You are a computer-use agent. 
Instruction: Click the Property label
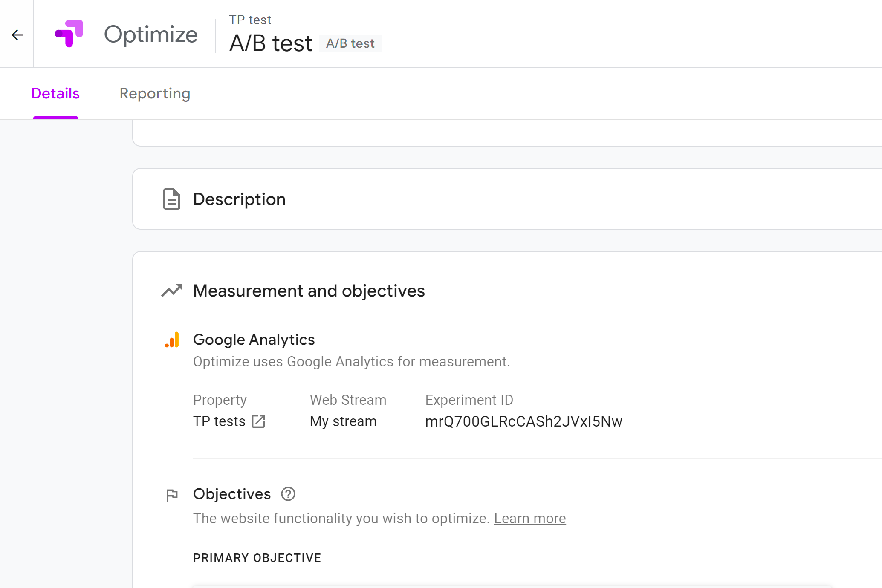[x=220, y=400]
